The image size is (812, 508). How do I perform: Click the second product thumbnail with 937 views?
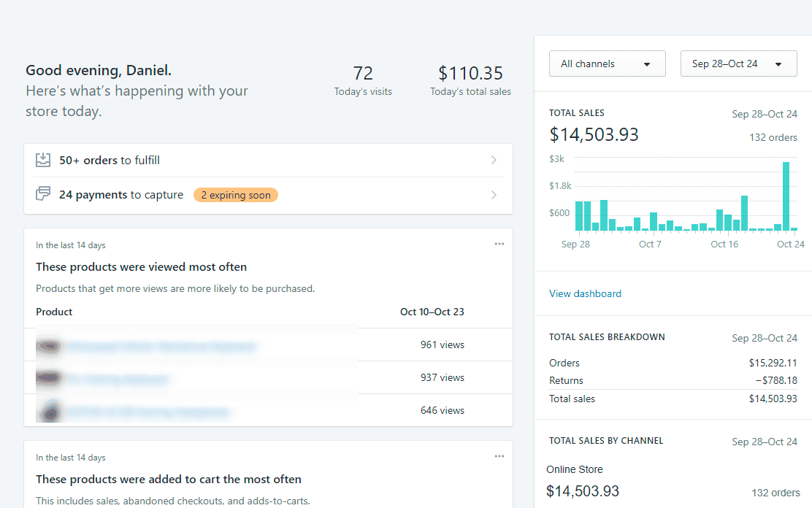(x=49, y=378)
